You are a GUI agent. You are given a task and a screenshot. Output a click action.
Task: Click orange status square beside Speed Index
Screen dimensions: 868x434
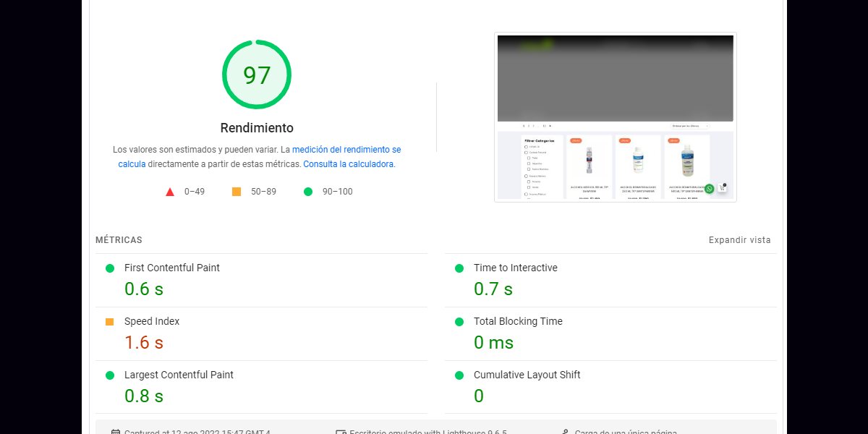tap(109, 321)
